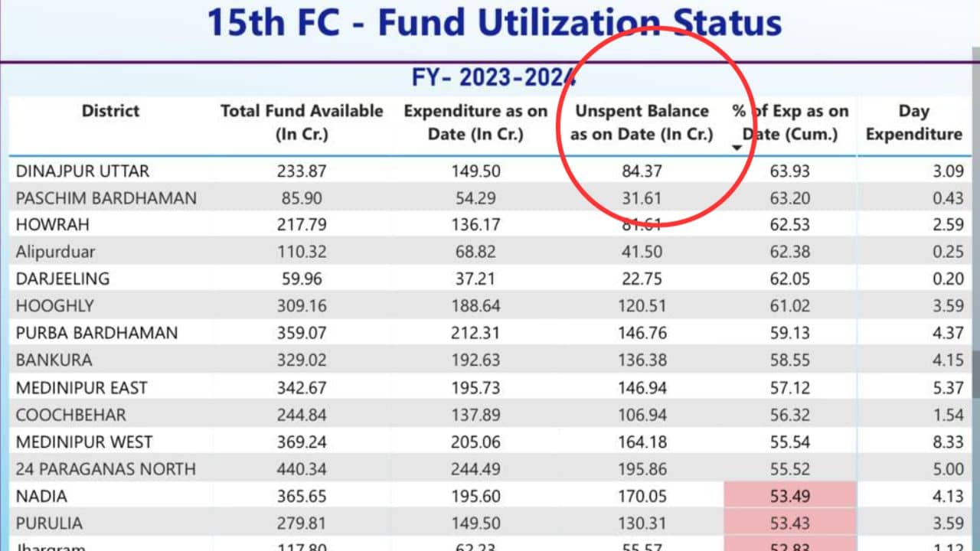Click the Unspent Balance column header
The height and width of the screenshot is (551, 980).
click(x=642, y=122)
